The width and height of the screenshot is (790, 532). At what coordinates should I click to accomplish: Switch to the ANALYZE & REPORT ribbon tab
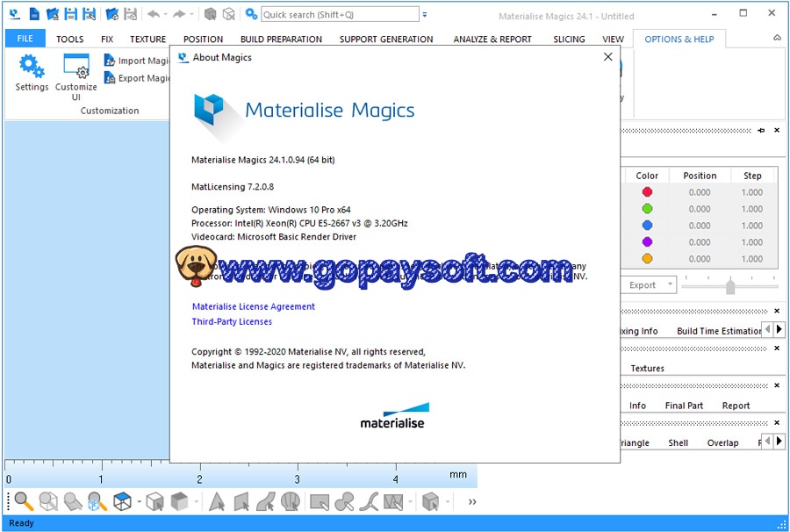click(x=492, y=39)
